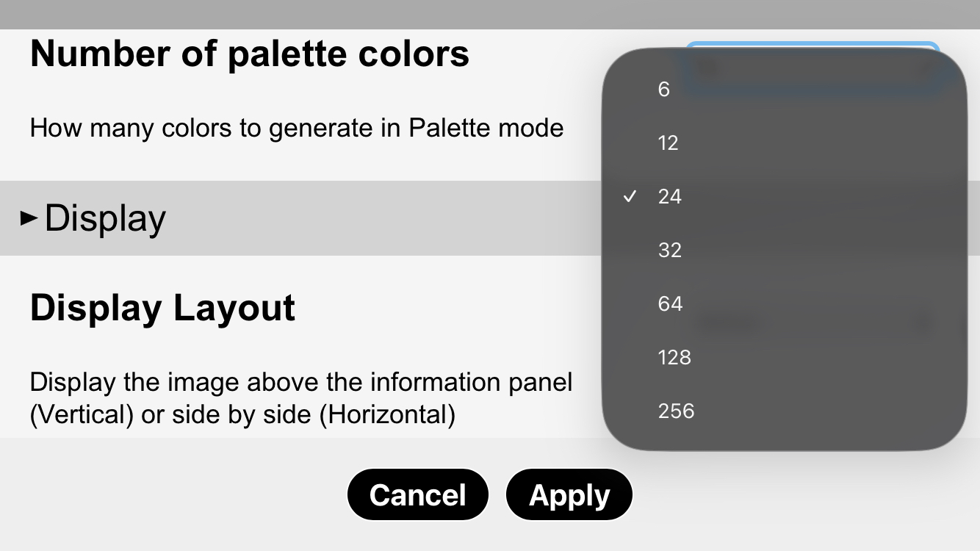Image resolution: width=980 pixels, height=551 pixels.
Task: Choose 64 as palette color count
Action: (670, 304)
